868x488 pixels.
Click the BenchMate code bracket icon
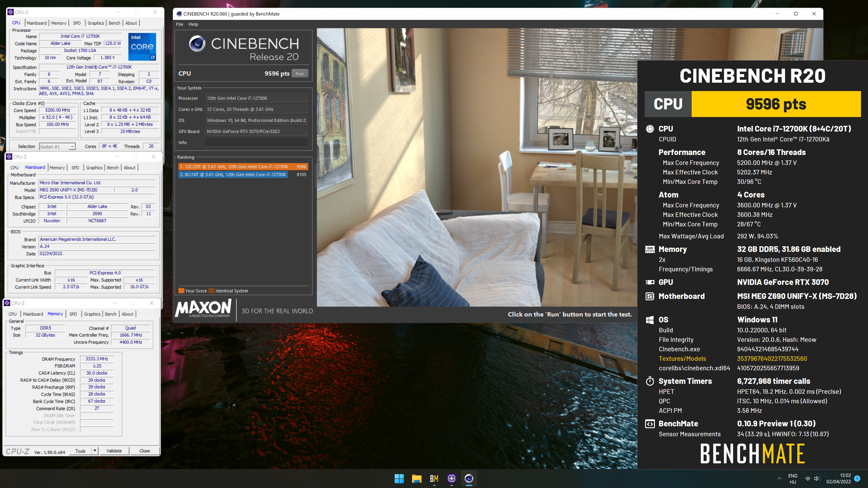650,424
